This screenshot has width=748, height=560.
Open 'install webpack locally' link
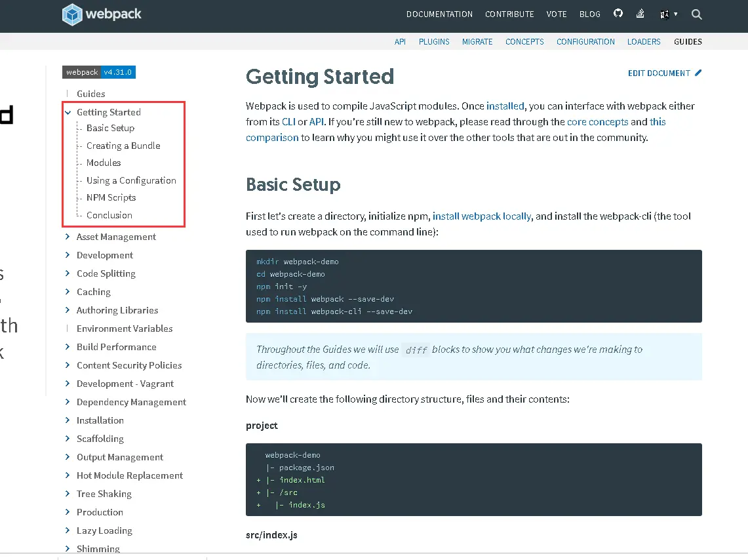point(482,216)
